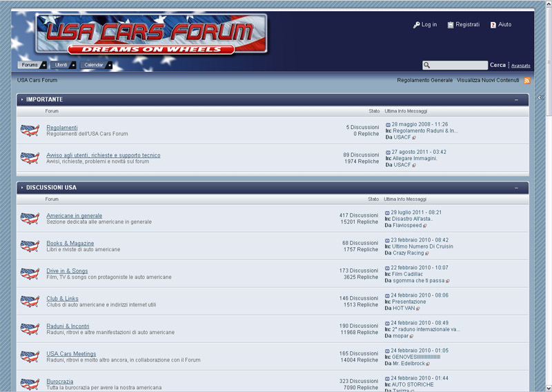Open last post icon for 29 luglio 2011
552x392 pixels.
[387, 213]
